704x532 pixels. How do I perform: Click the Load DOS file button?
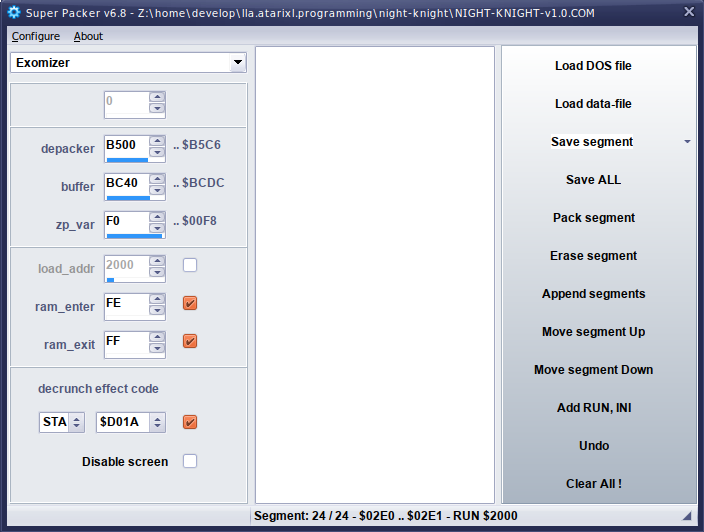click(593, 66)
